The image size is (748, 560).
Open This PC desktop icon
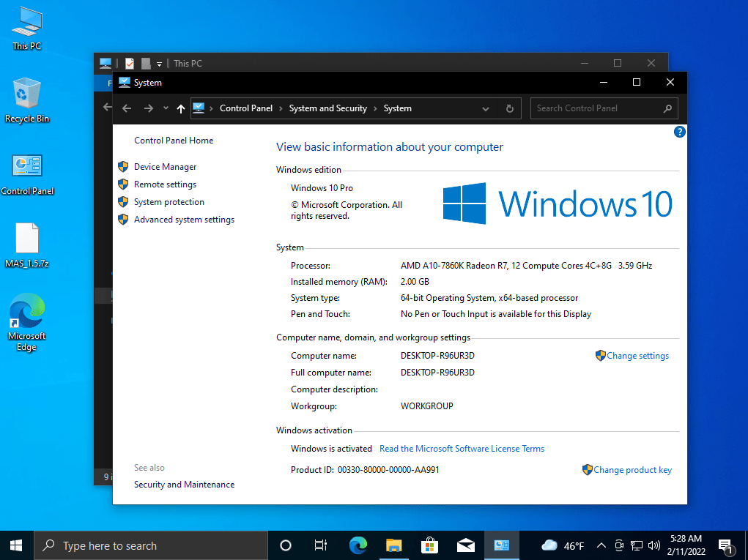[27, 29]
